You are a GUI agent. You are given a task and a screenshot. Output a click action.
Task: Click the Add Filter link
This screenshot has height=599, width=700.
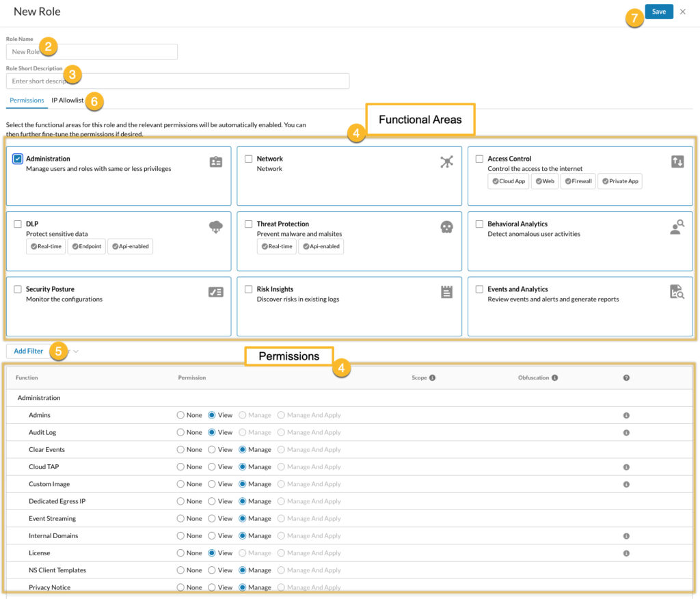click(x=27, y=351)
